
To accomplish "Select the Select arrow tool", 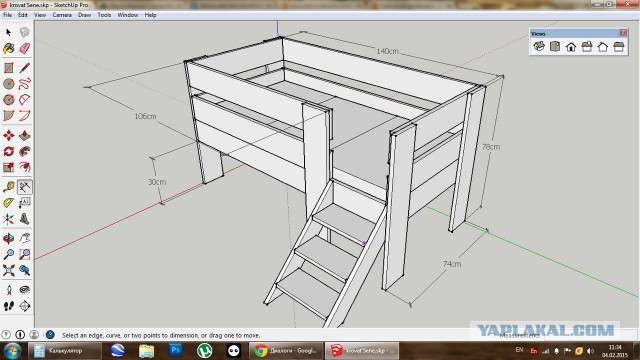I will (x=9, y=32).
